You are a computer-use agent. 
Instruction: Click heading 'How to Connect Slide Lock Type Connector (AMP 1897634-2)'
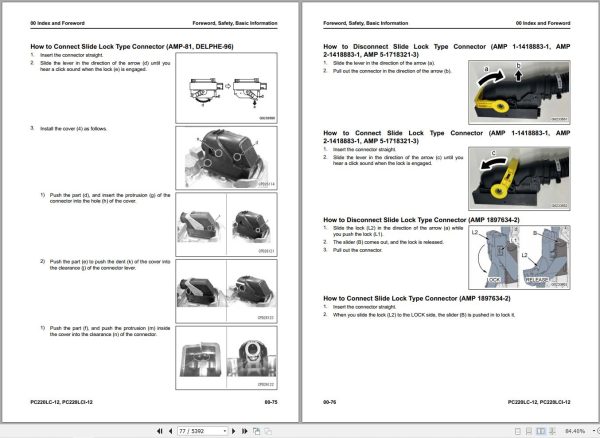[x=417, y=298]
